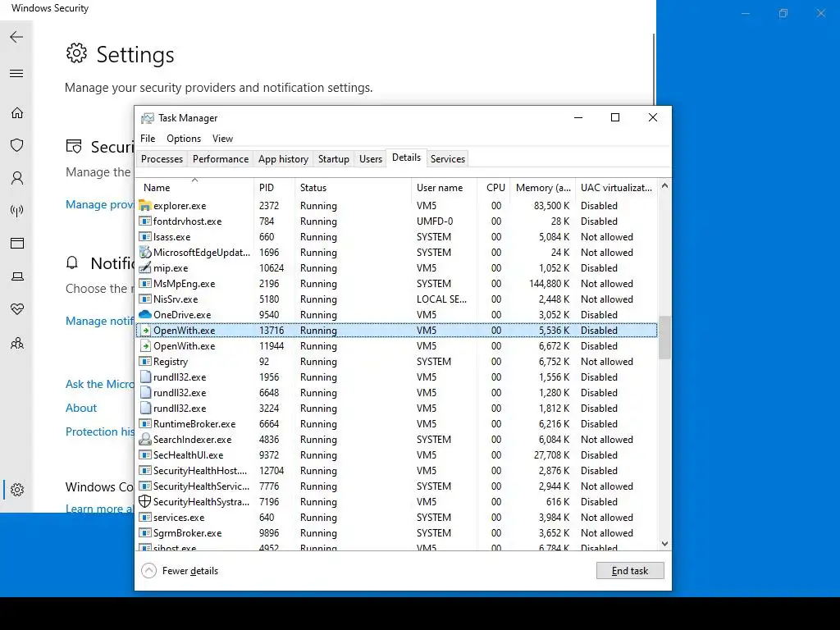Click mip.exe process icon
Screen dimensions: 840x630
click(x=145, y=268)
